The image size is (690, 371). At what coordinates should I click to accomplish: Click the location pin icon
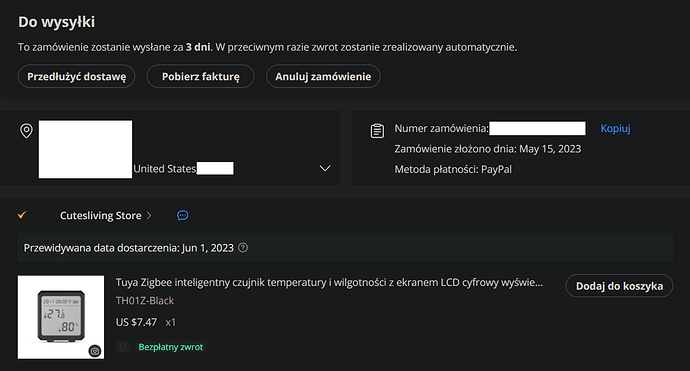[x=26, y=131]
